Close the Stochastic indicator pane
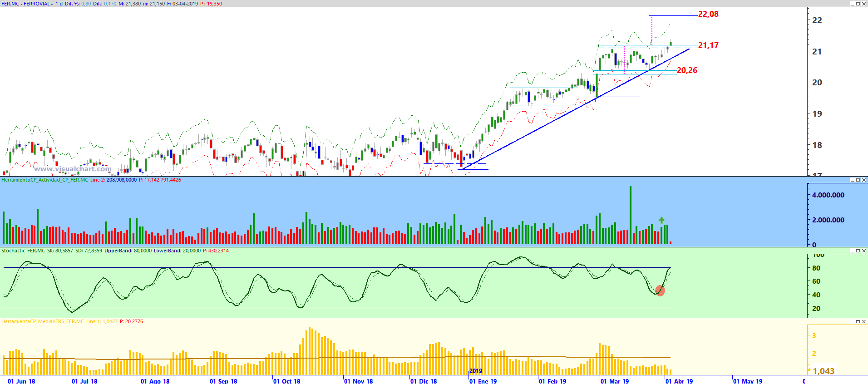868x384 pixels. 864,251
